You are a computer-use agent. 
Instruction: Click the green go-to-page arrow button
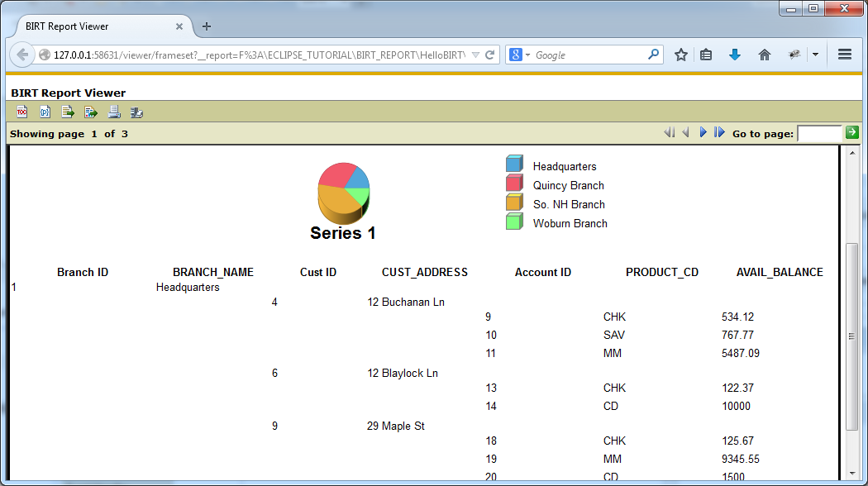point(852,132)
